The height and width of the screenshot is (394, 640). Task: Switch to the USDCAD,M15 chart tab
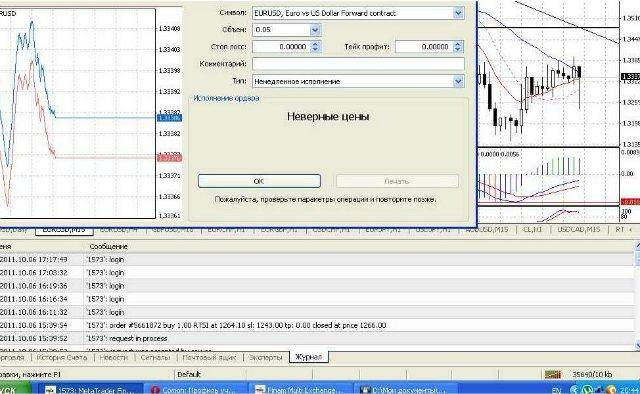tap(578, 229)
